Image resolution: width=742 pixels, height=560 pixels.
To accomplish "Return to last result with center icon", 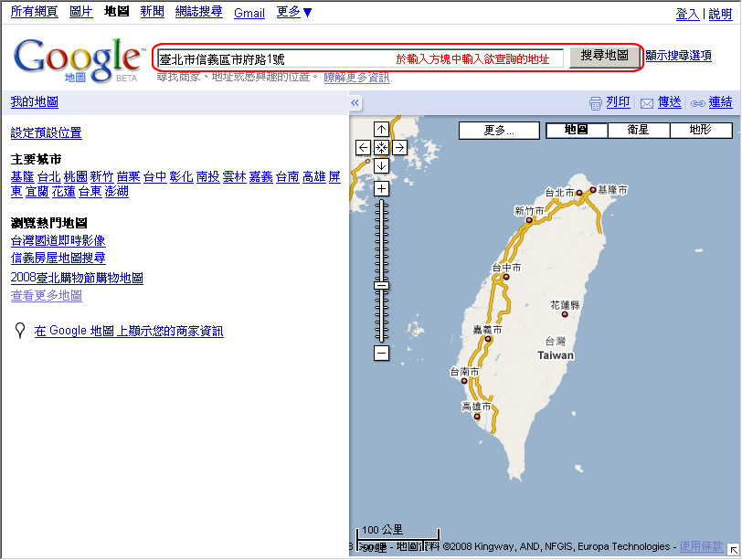I will click(381, 148).
